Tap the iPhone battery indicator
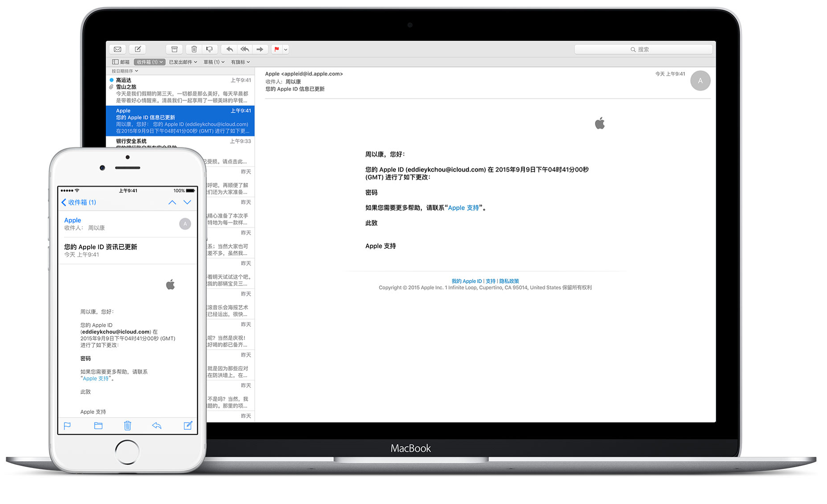Screen dimensions: 827x504 pos(191,191)
